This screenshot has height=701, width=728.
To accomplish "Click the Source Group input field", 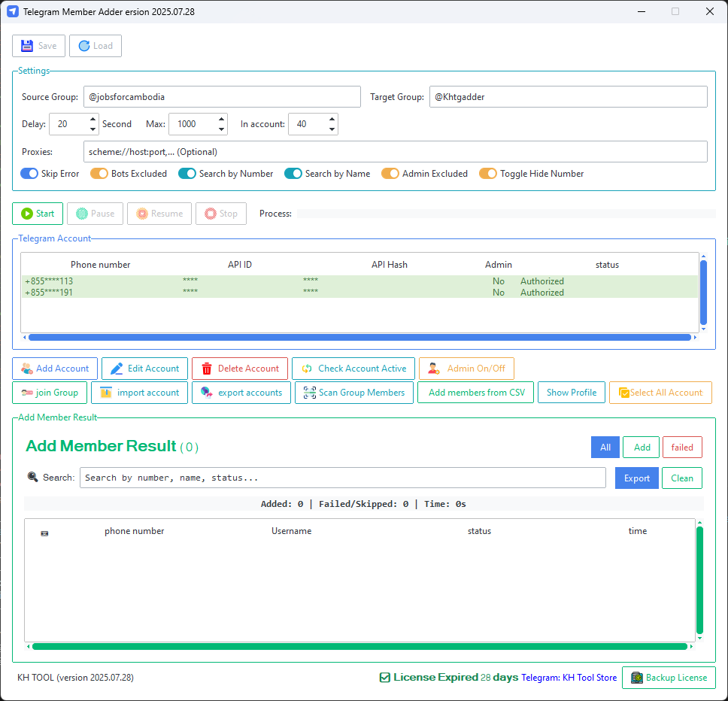I will click(x=222, y=96).
